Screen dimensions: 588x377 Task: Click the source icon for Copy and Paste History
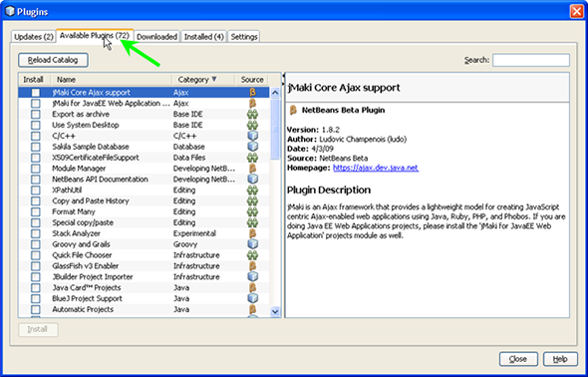(252, 201)
